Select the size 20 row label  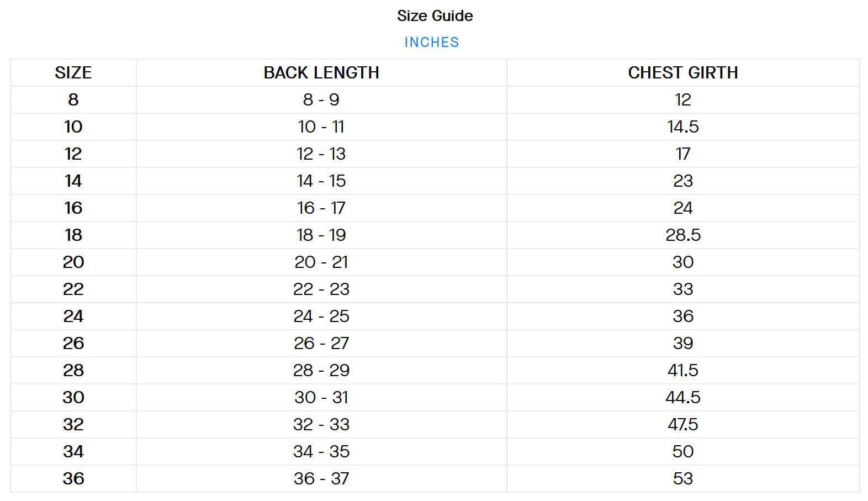73,262
